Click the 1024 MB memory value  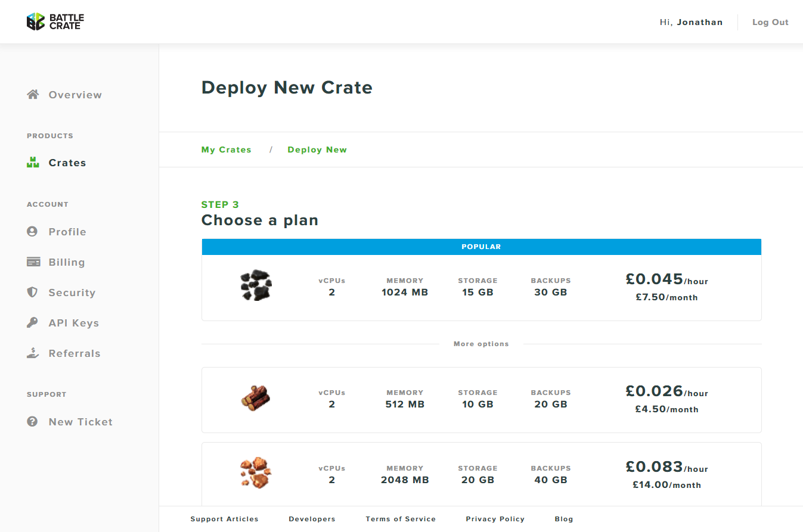(405, 293)
